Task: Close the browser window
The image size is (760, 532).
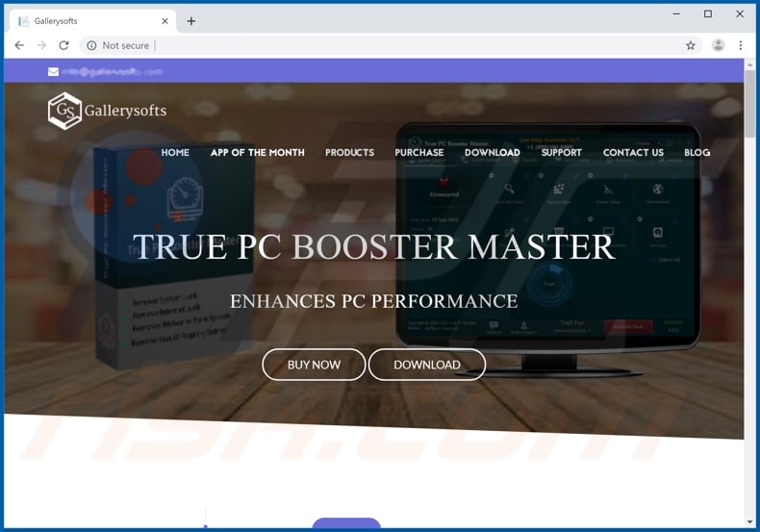Action: 740,14
